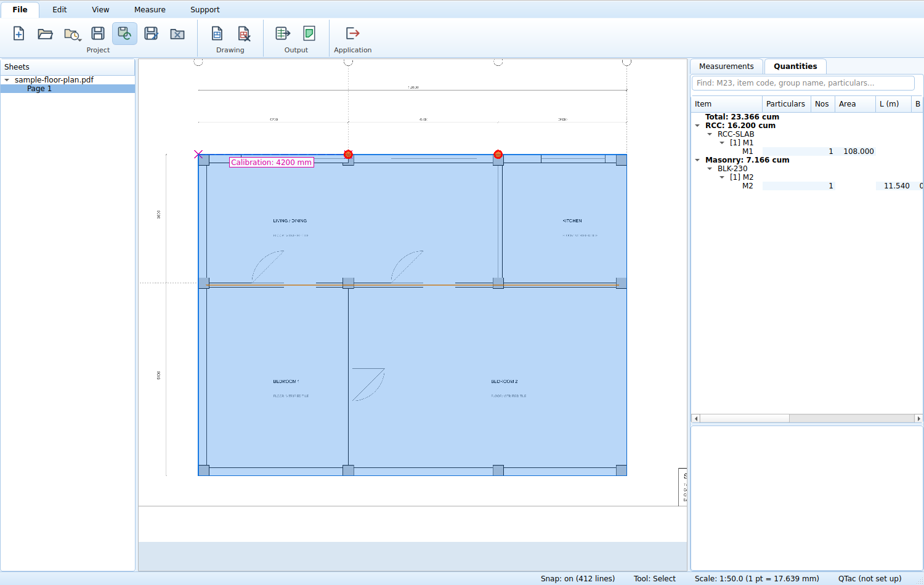Click the left red calibration point marker

tap(348, 154)
